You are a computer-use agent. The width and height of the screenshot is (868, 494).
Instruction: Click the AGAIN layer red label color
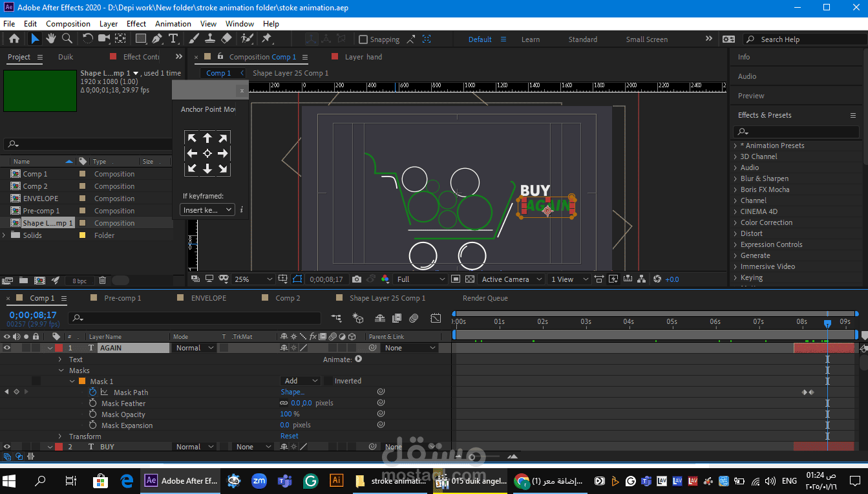click(59, 348)
